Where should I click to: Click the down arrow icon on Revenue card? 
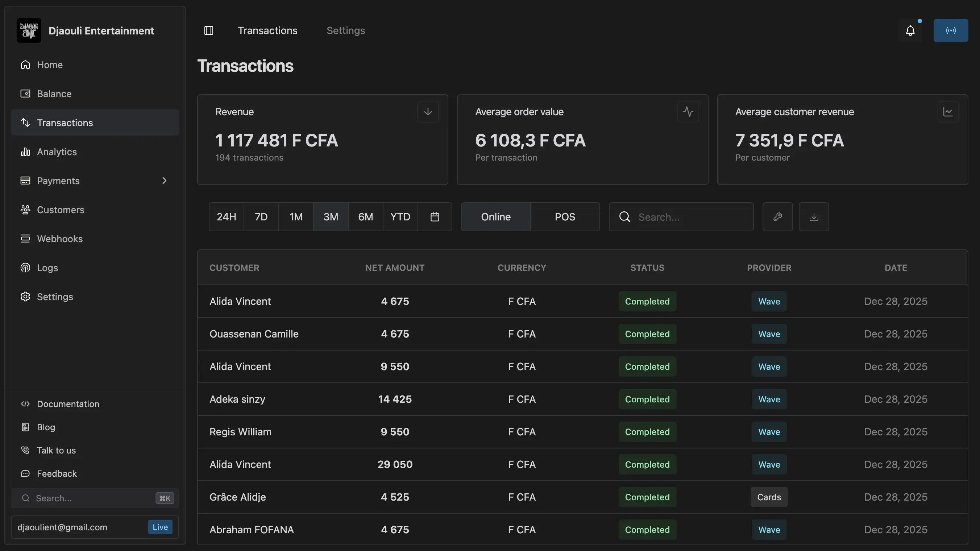(428, 112)
